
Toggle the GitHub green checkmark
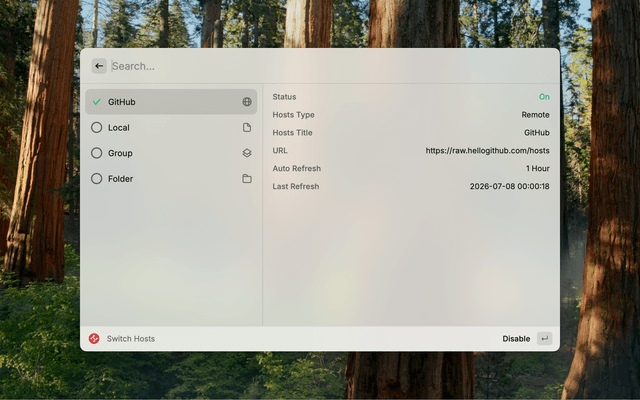click(x=97, y=102)
